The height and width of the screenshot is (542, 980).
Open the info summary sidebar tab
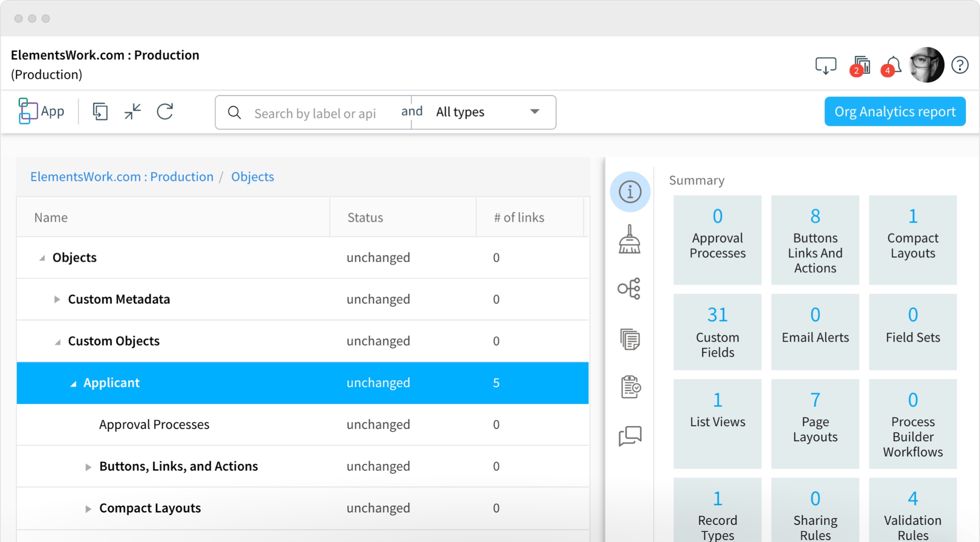pyautogui.click(x=630, y=192)
